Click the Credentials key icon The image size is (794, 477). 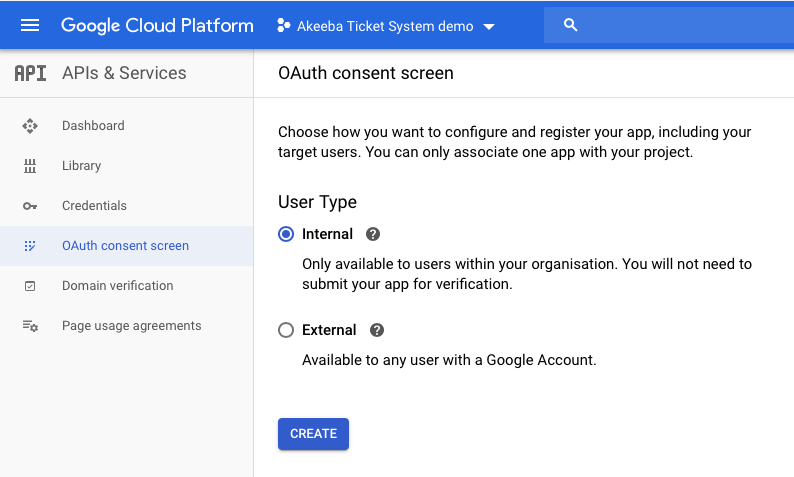(30, 206)
